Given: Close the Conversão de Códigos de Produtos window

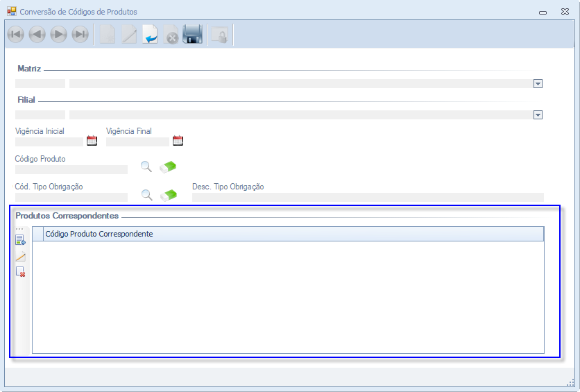Looking at the screenshot, I should click(565, 12).
